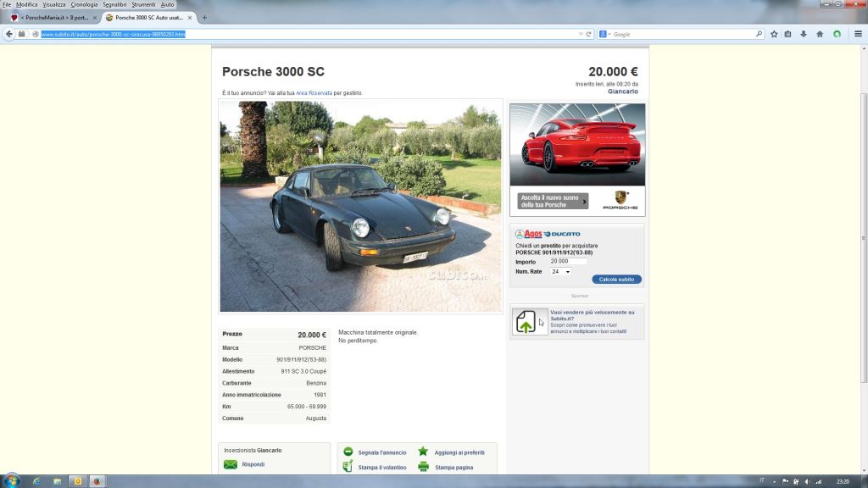Viewport: 868px width, 488px height.
Task: Open File Explorer from taskbar
Action: click(57, 481)
